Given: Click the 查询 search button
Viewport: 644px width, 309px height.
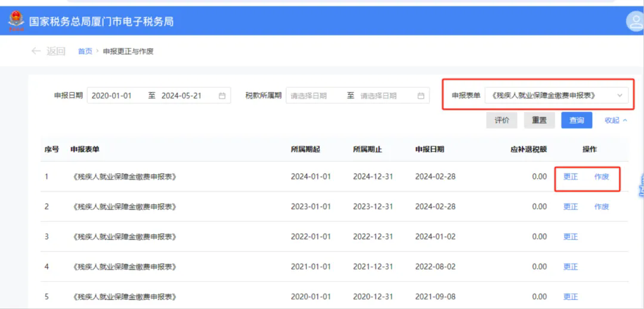Looking at the screenshot, I should pos(577,120).
